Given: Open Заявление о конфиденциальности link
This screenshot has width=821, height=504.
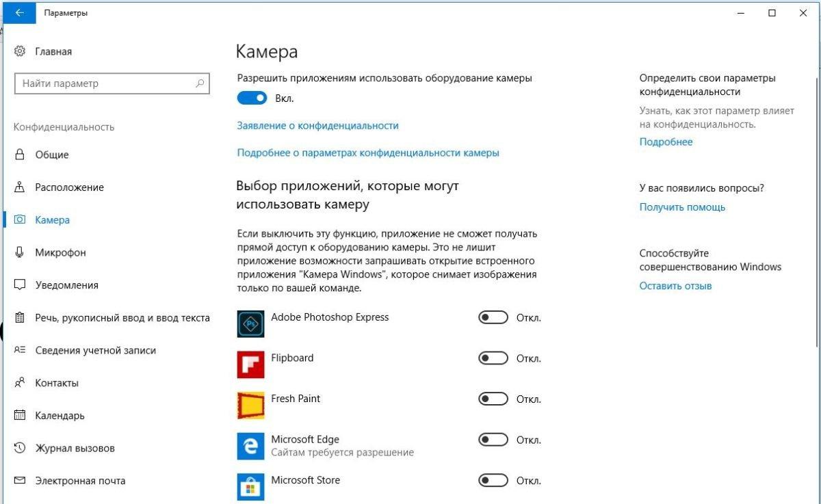Looking at the screenshot, I should [x=317, y=126].
